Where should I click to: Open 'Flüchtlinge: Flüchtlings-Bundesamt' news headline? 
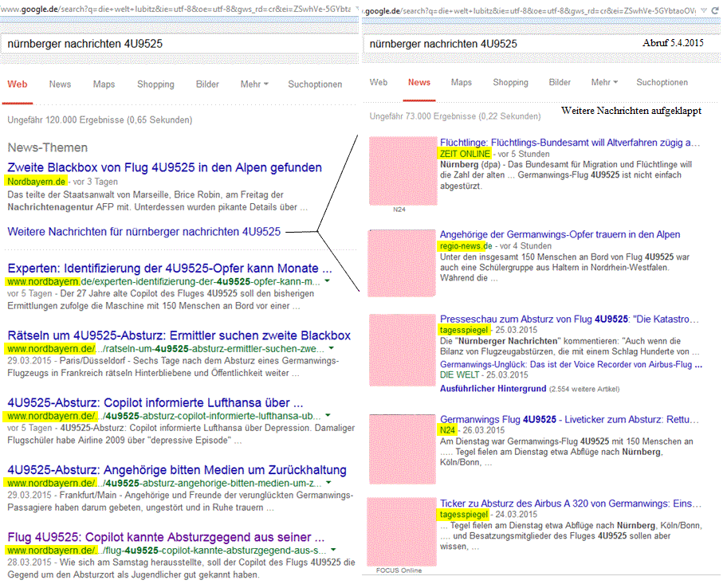(570, 143)
